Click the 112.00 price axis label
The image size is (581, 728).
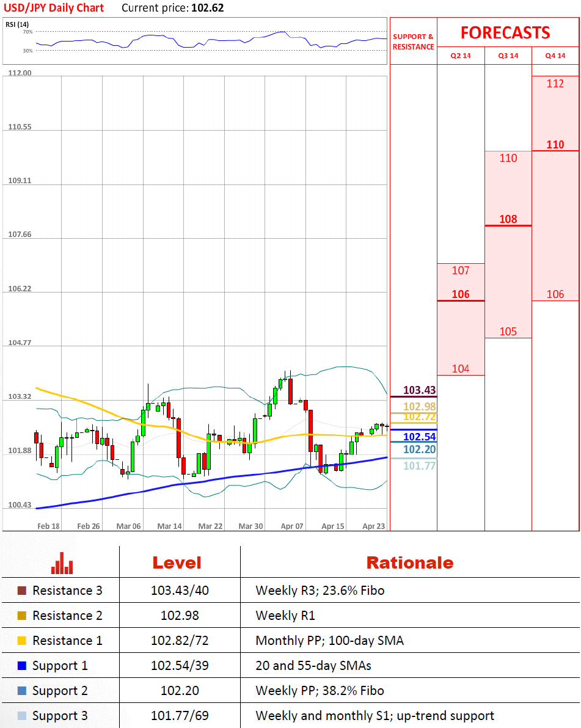pyautogui.click(x=20, y=73)
